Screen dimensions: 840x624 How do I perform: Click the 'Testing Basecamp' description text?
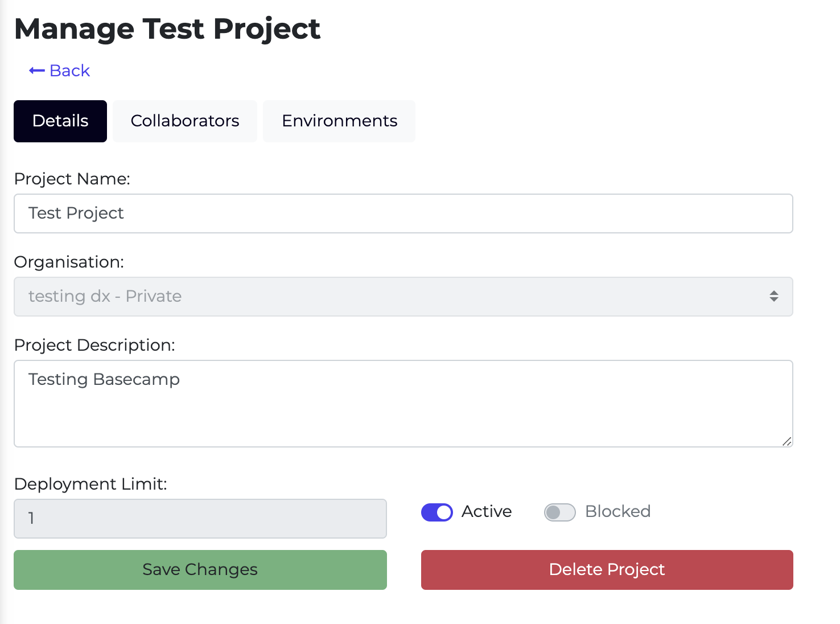pyautogui.click(x=104, y=380)
